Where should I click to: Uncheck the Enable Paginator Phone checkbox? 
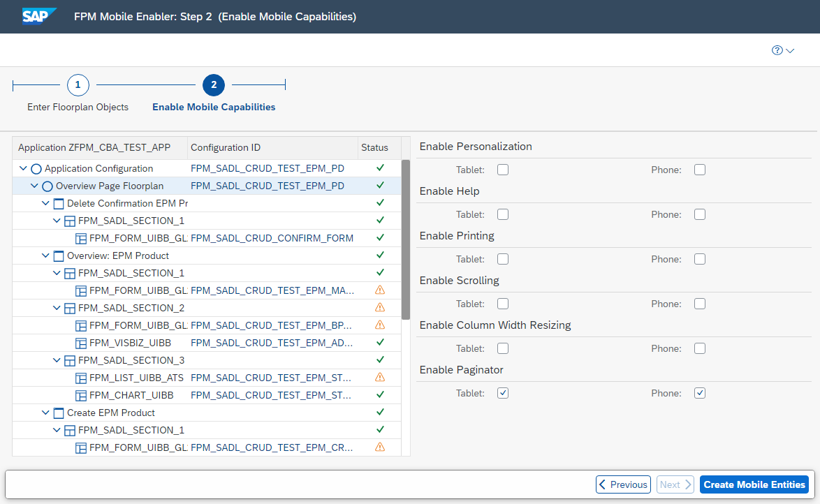(700, 392)
